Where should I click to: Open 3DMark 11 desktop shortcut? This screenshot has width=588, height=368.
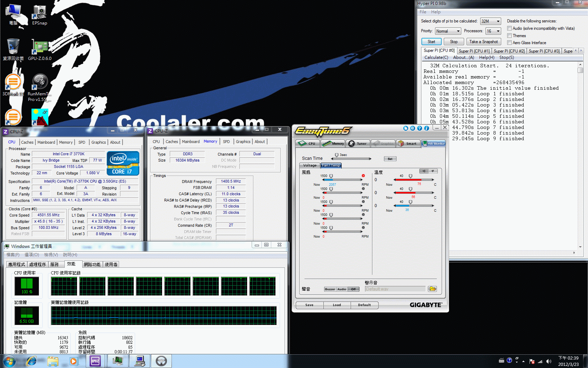[13, 85]
